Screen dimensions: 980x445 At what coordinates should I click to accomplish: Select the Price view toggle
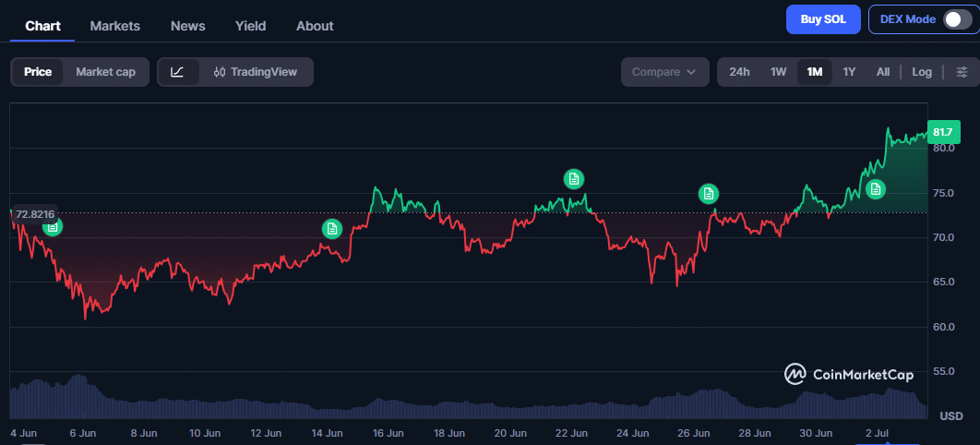[x=38, y=72]
